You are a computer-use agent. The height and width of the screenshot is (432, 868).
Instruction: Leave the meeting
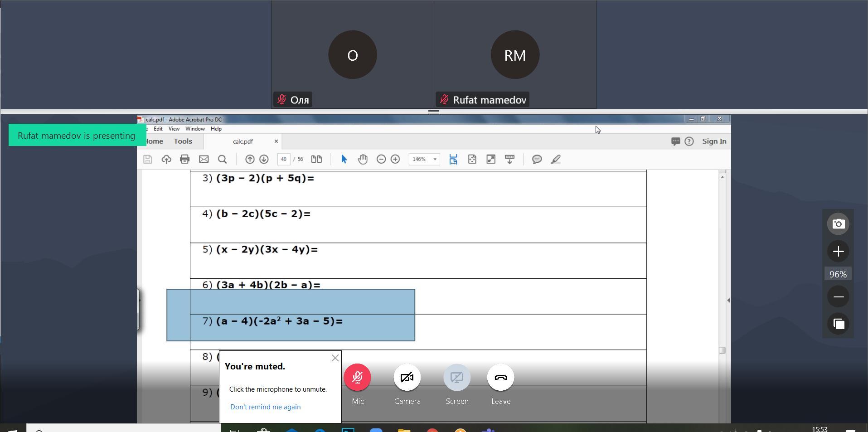[x=501, y=378]
